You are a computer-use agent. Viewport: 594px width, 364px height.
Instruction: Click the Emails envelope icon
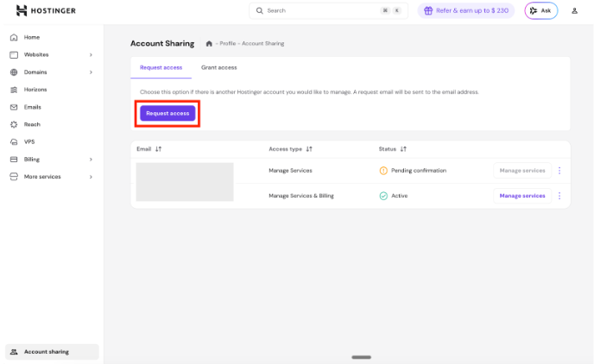(x=14, y=107)
